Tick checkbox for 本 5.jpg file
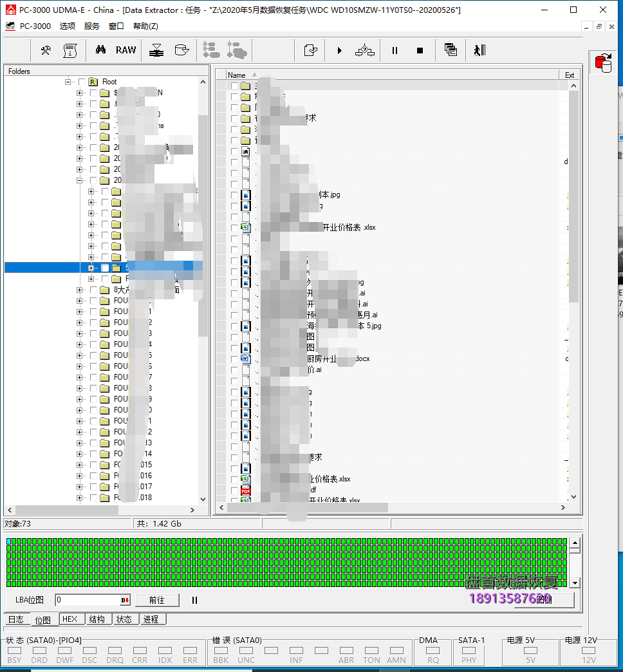This screenshot has width=623, height=672. pyautogui.click(x=234, y=326)
